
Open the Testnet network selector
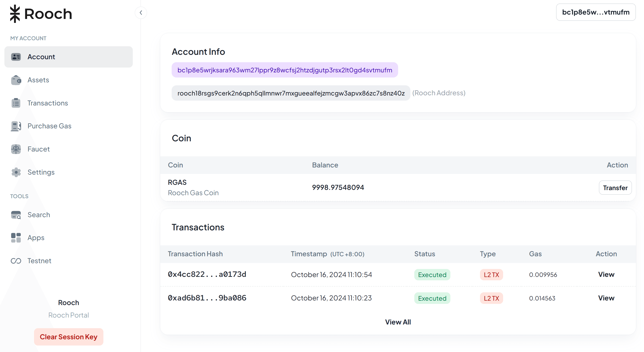39,261
